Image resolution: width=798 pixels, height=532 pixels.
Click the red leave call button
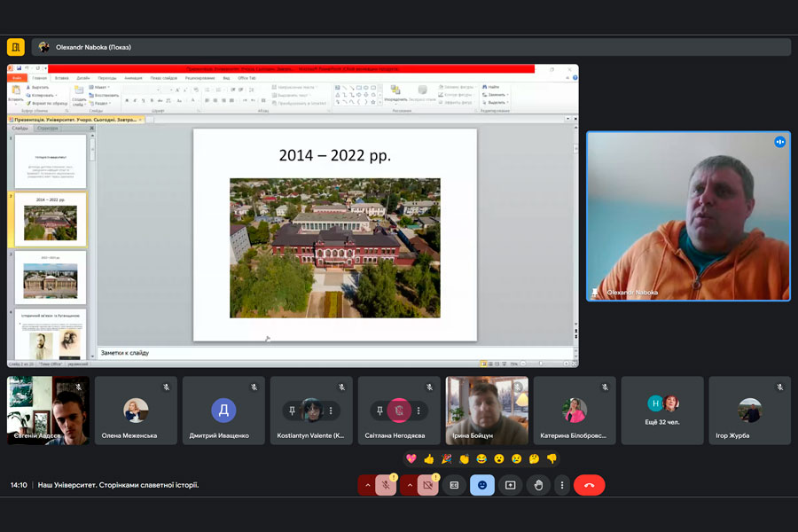click(x=589, y=485)
